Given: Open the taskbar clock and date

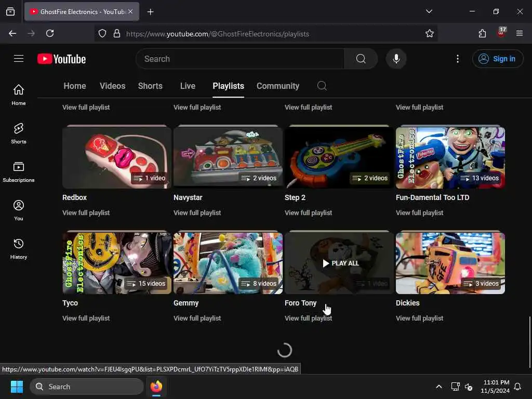Looking at the screenshot, I should 495,387.
